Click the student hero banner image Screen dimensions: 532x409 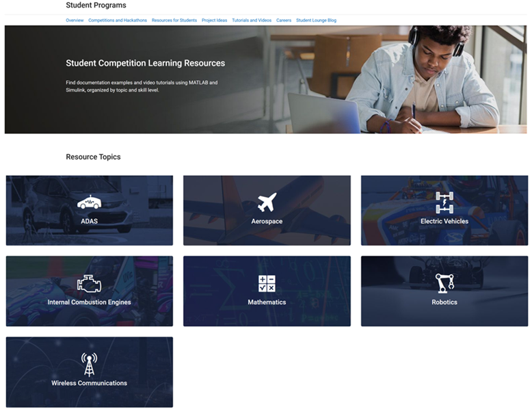coord(397,79)
